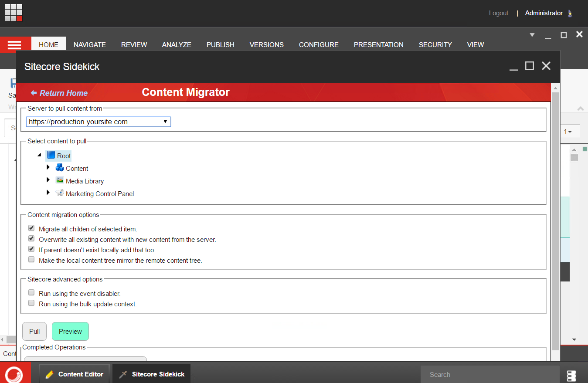Enable Run using the bulk update context
The height and width of the screenshot is (383, 588).
click(x=31, y=303)
